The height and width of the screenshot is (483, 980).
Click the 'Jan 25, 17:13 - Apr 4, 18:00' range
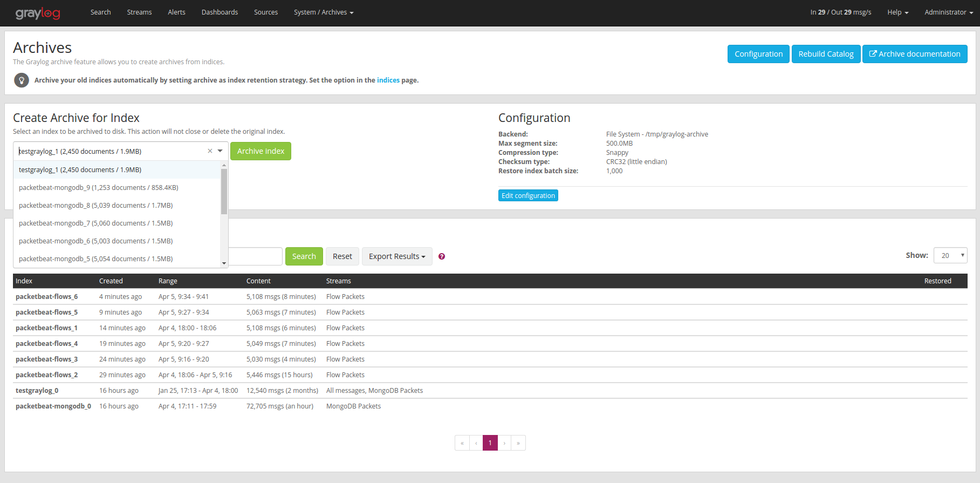point(198,391)
